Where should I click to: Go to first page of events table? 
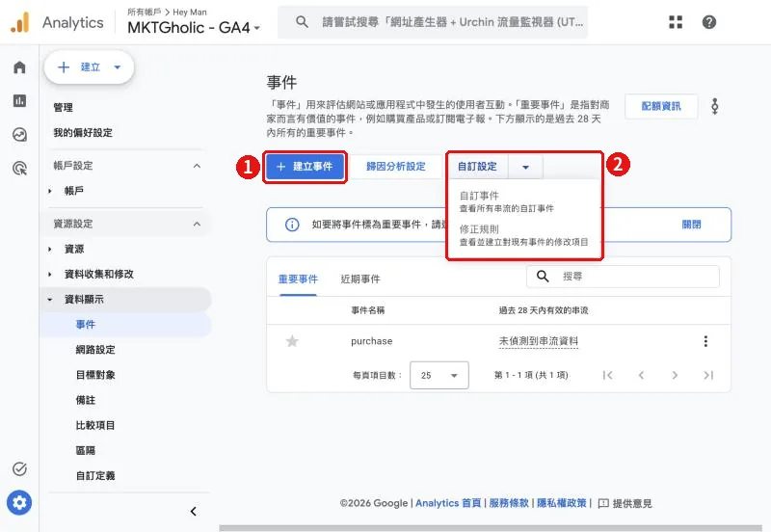[x=608, y=375]
